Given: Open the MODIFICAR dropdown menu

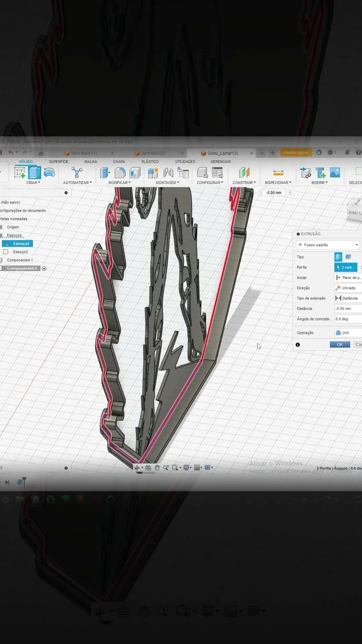Looking at the screenshot, I should pos(119,183).
